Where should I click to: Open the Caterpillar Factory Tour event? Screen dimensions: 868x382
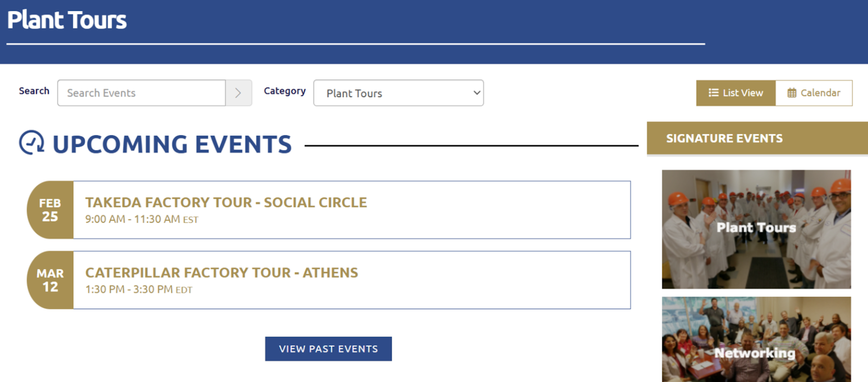coord(221,273)
